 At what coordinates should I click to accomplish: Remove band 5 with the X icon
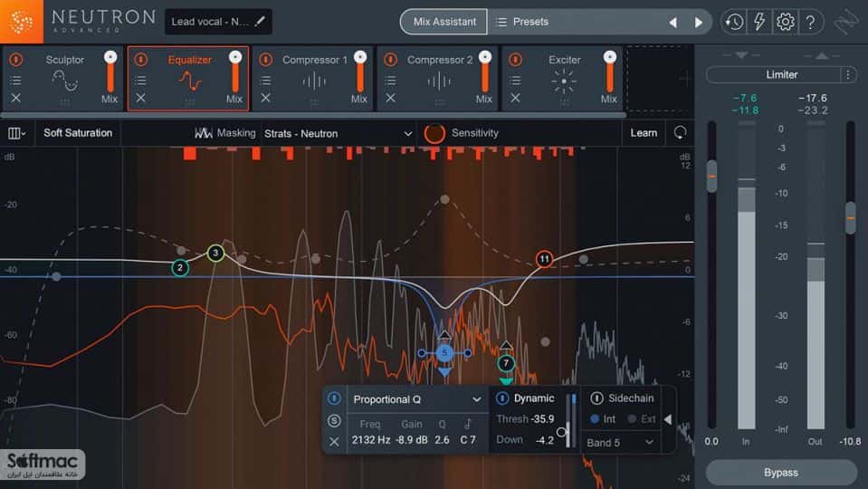tap(334, 442)
